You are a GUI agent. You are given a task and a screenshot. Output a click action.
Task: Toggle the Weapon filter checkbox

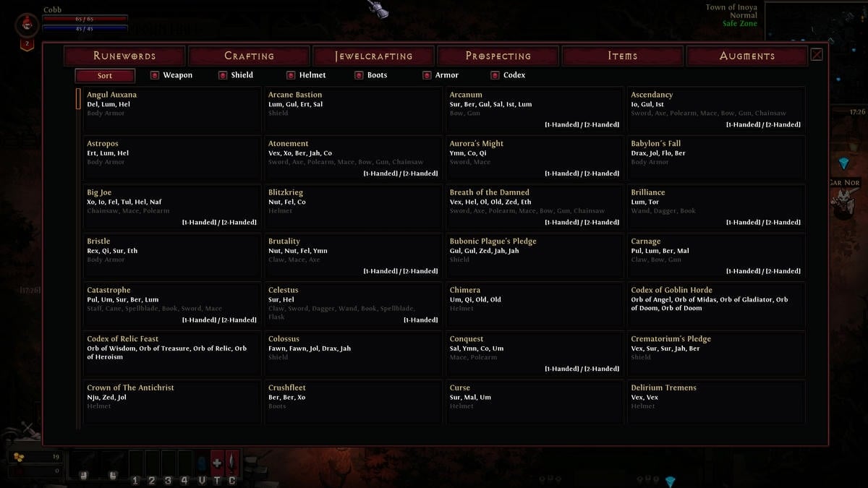(155, 75)
